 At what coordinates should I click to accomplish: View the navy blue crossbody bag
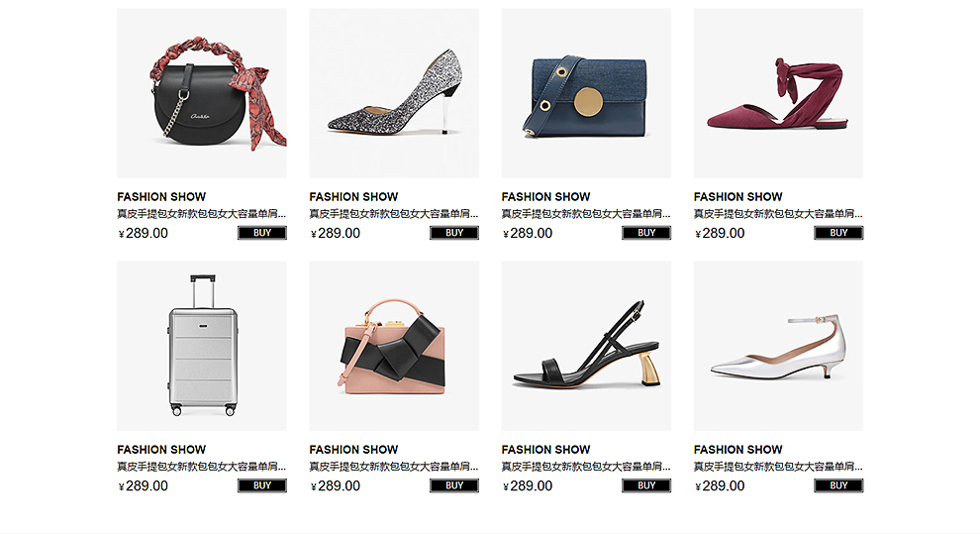[586, 93]
